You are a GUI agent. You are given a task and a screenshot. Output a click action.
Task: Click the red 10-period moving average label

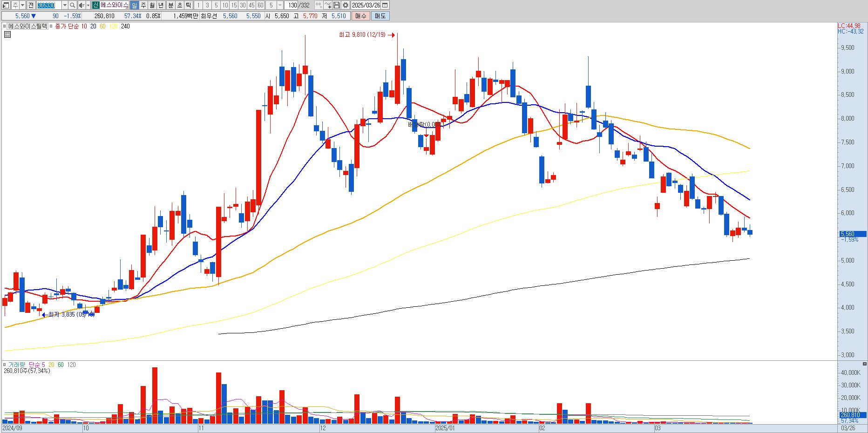tap(84, 27)
